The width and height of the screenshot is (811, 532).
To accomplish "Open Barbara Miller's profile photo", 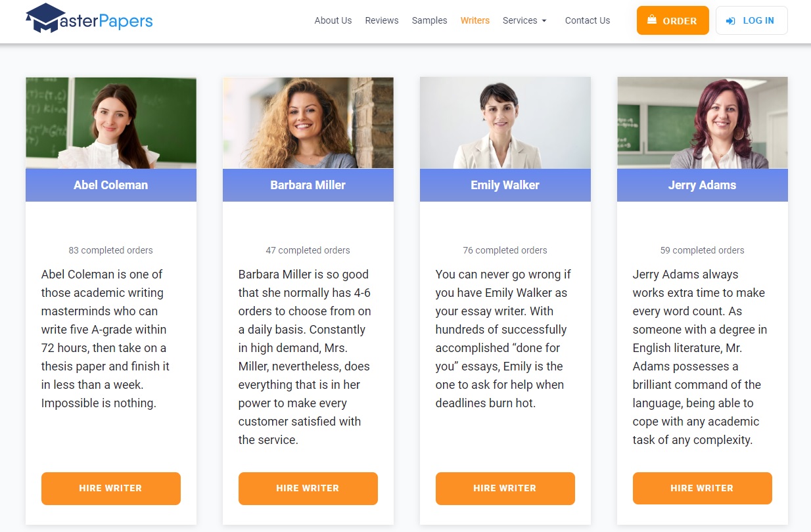I will (x=308, y=123).
